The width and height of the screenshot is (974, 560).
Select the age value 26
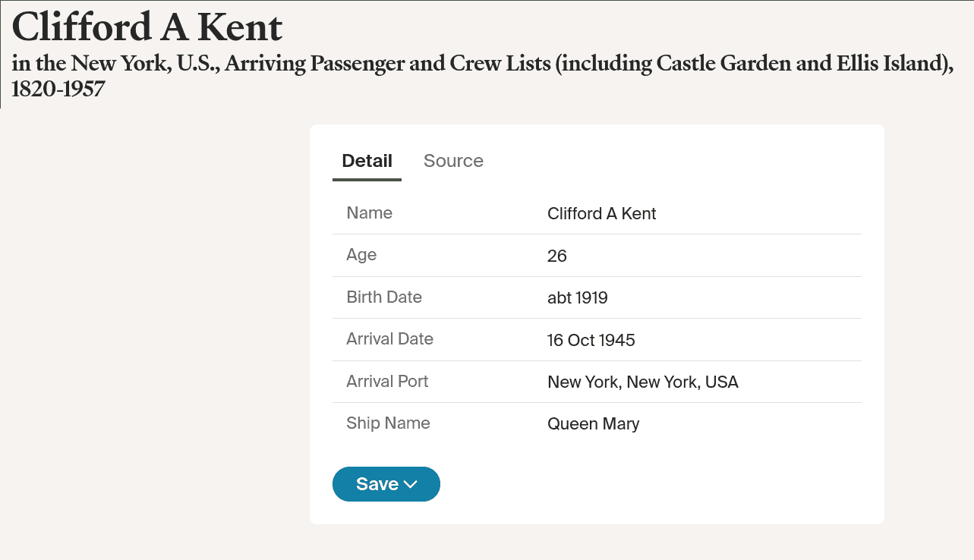[556, 256]
